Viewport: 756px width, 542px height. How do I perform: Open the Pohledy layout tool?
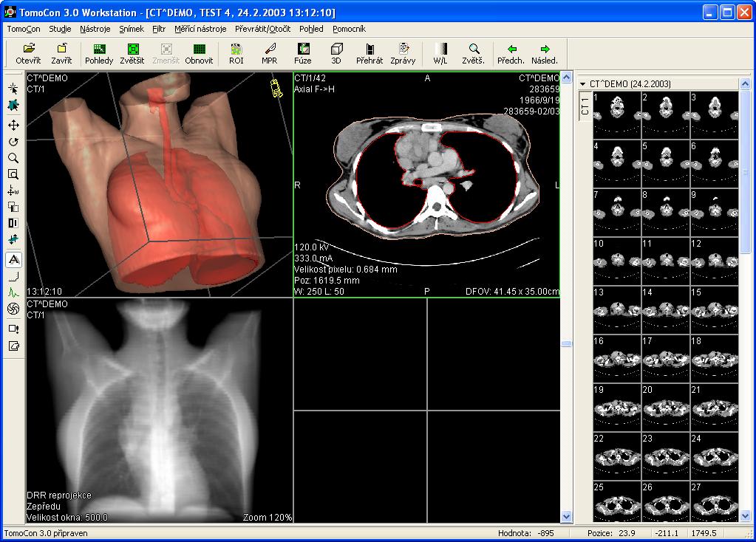tap(99, 53)
